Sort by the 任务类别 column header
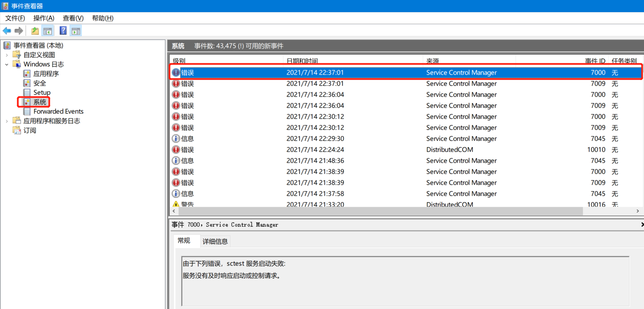 (x=625, y=61)
